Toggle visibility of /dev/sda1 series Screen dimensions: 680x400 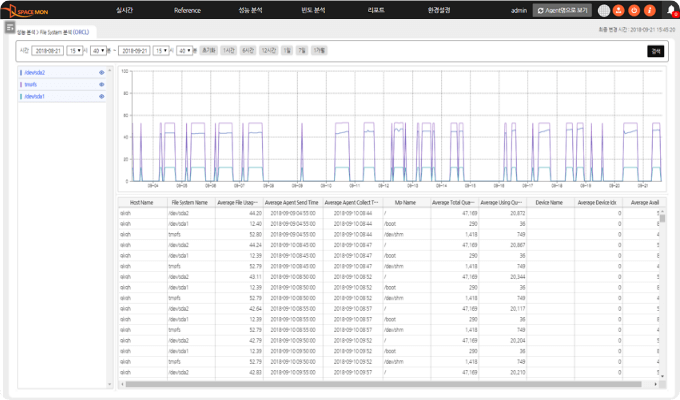pyautogui.click(x=101, y=96)
